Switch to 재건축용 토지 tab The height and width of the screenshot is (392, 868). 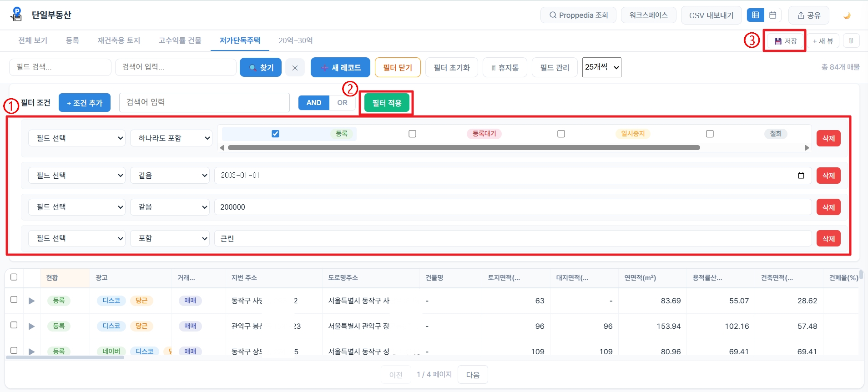[x=119, y=40]
